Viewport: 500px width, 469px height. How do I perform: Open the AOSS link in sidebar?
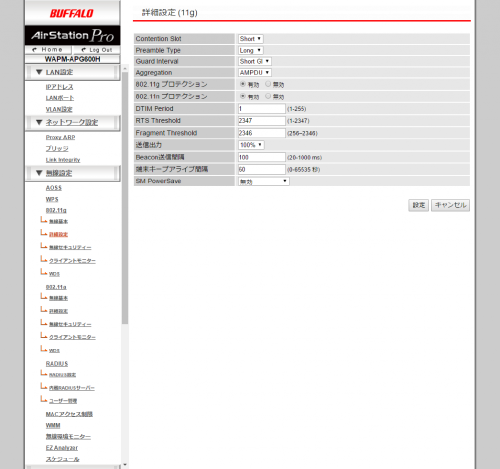(x=54, y=188)
